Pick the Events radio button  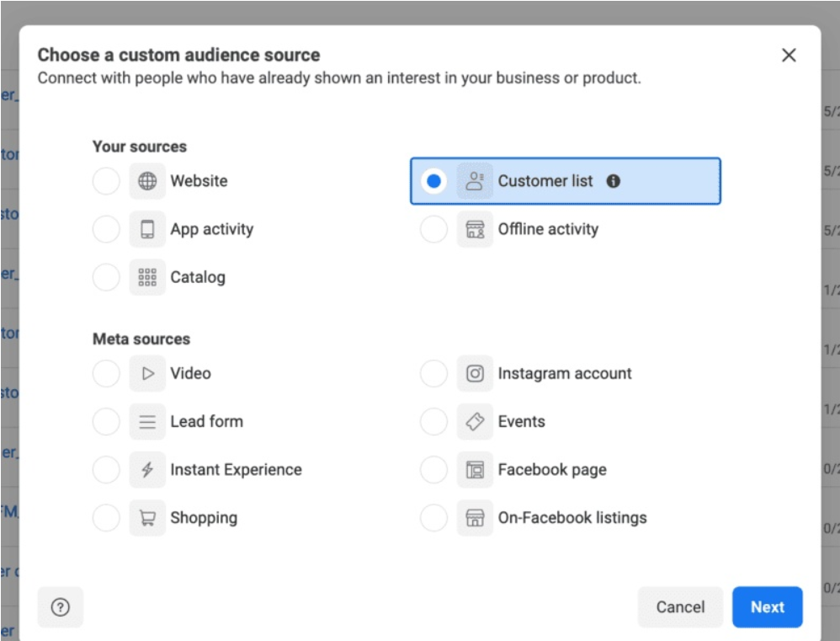click(x=433, y=421)
